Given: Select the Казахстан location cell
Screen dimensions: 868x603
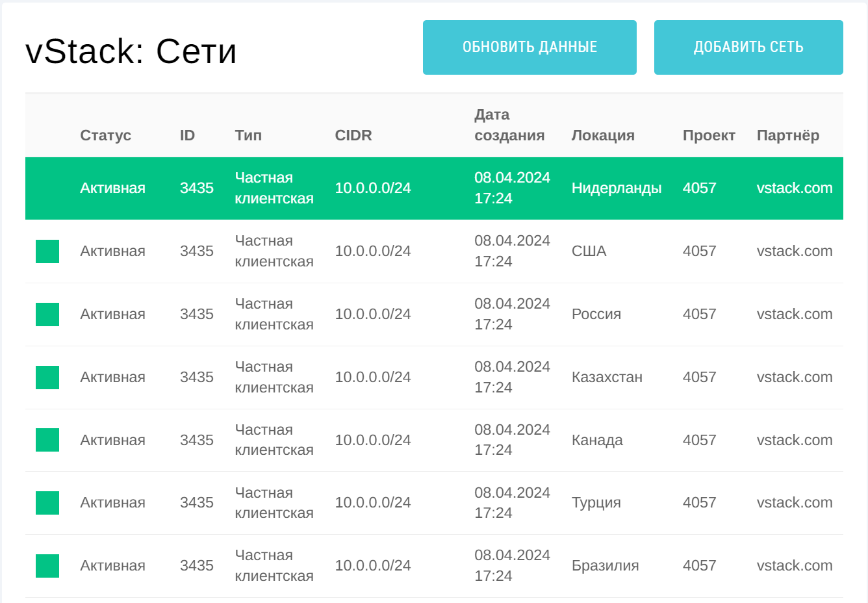Looking at the screenshot, I should pyautogui.click(x=607, y=378).
